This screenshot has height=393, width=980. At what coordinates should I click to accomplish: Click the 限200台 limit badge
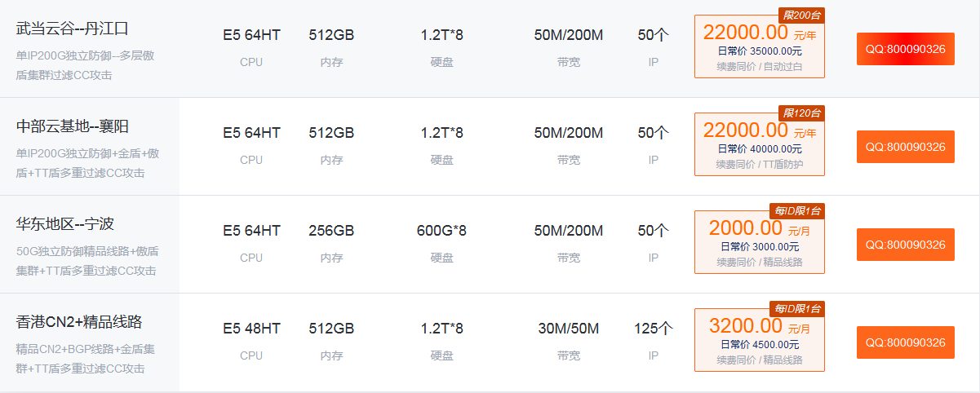point(802,15)
